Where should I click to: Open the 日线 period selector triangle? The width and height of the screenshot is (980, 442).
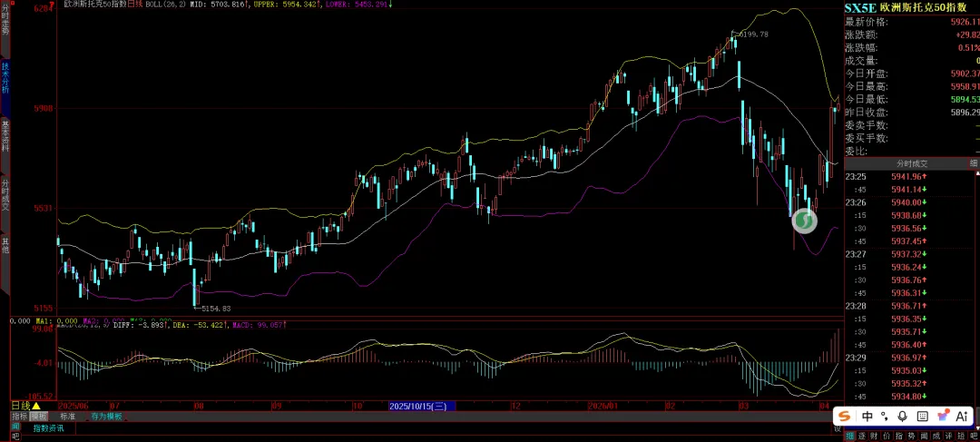point(36,407)
